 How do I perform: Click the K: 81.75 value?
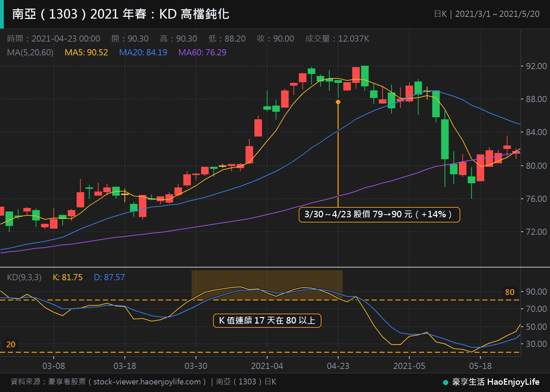(x=68, y=277)
